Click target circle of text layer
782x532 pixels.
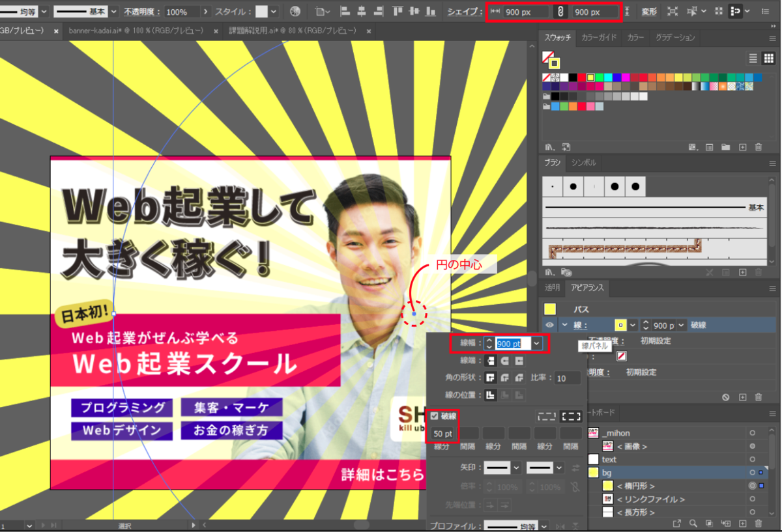[x=752, y=460]
